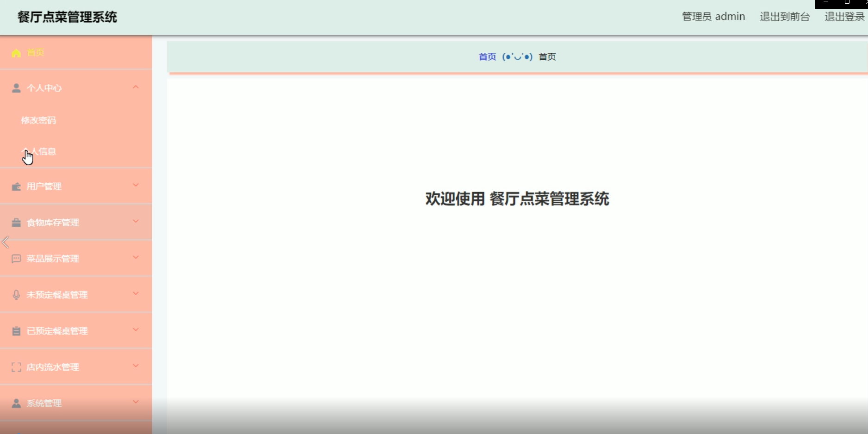Click the home icon beside 首页
The height and width of the screenshot is (434, 868).
click(16, 53)
